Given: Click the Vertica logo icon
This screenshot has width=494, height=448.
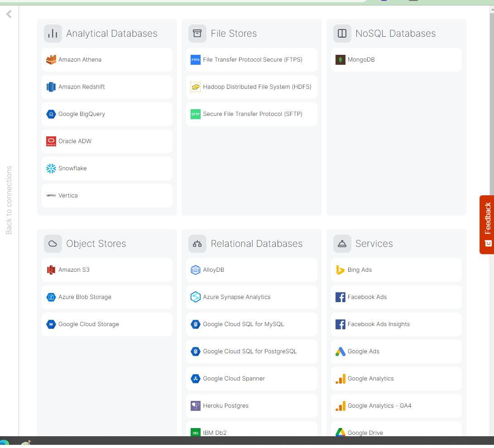Looking at the screenshot, I should [51, 196].
